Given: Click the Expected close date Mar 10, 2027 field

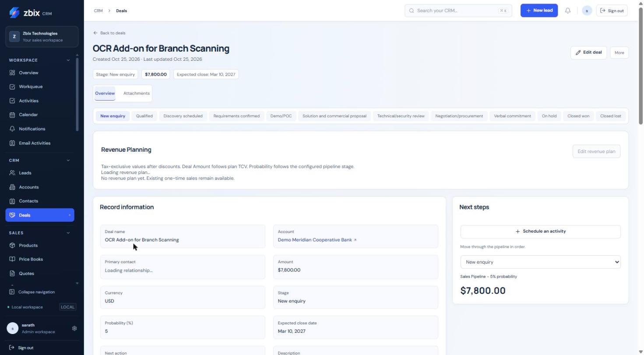Looking at the screenshot, I should point(355,327).
